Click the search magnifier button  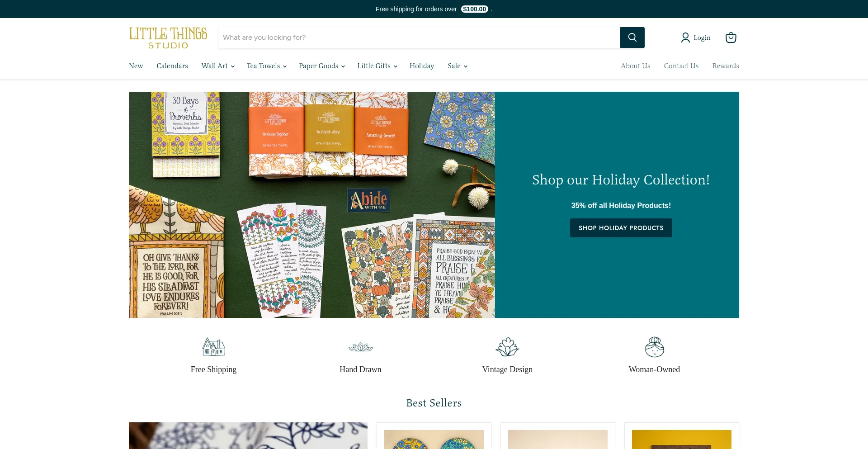click(632, 38)
